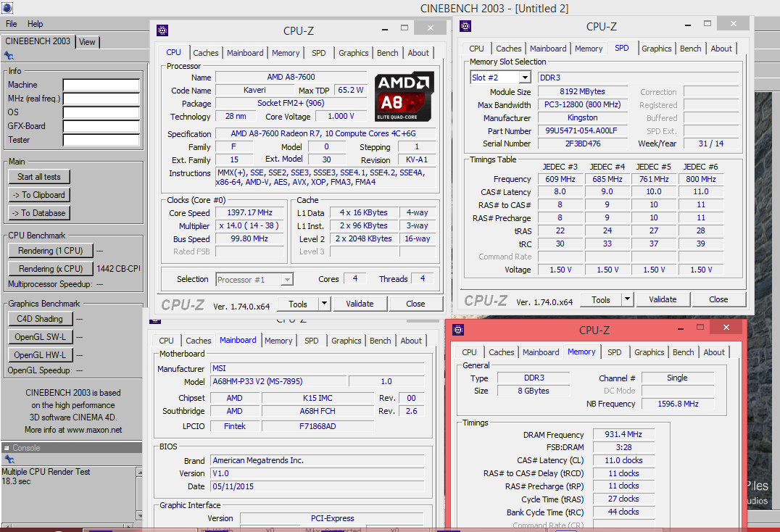Open Memory tab in CPU window
The width and height of the screenshot is (780, 532).
286,53
